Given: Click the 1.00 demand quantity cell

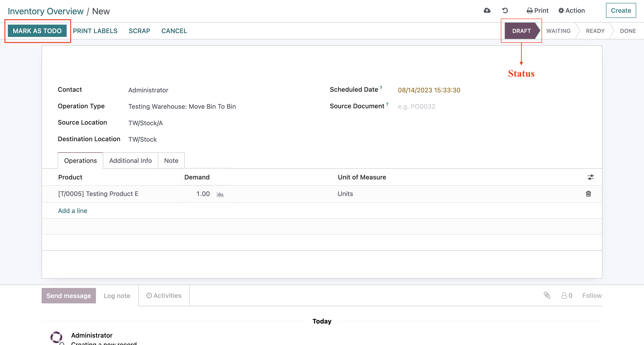Looking at the screenshot, I should (203, 194).
